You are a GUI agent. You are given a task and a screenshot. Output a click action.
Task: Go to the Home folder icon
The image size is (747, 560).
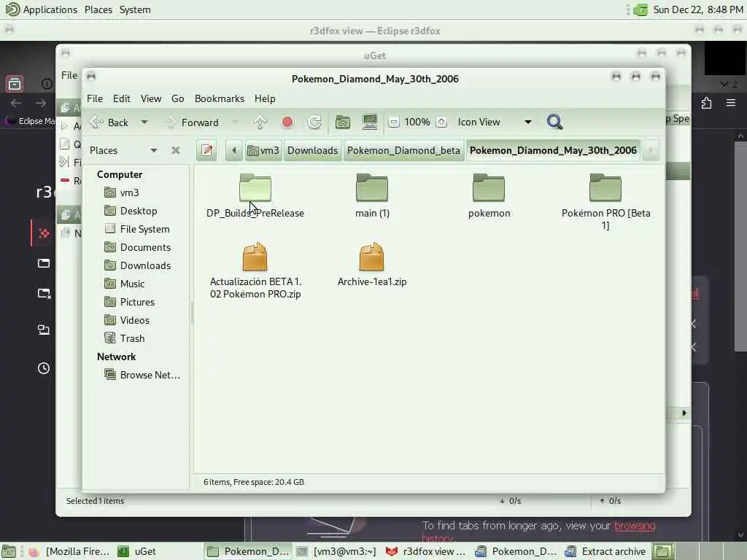click(343, 122)
